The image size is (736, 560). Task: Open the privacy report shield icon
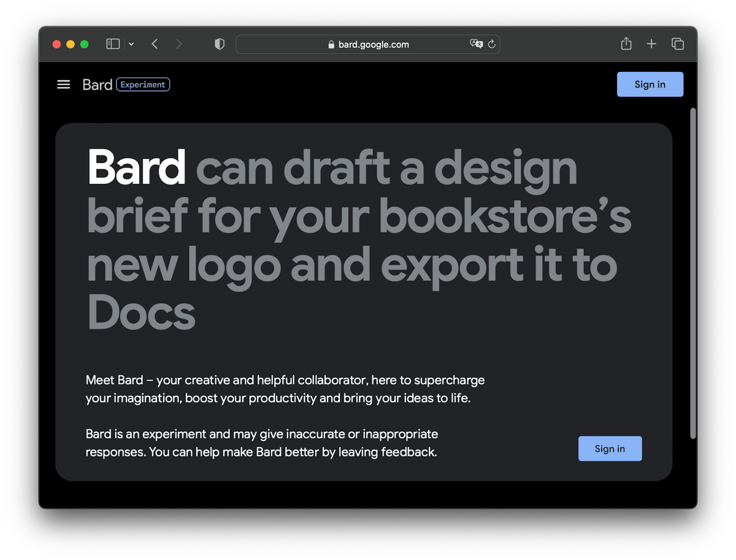(220, 44)
